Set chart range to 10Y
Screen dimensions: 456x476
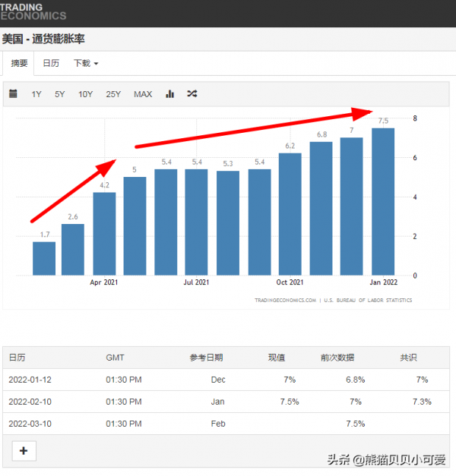pos(85,94)
